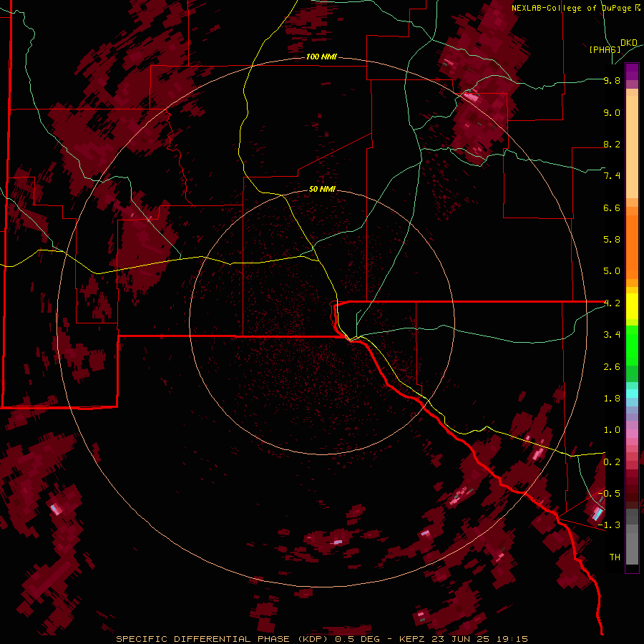Click the 5.0 value on color scale

(x=612, y=271)
